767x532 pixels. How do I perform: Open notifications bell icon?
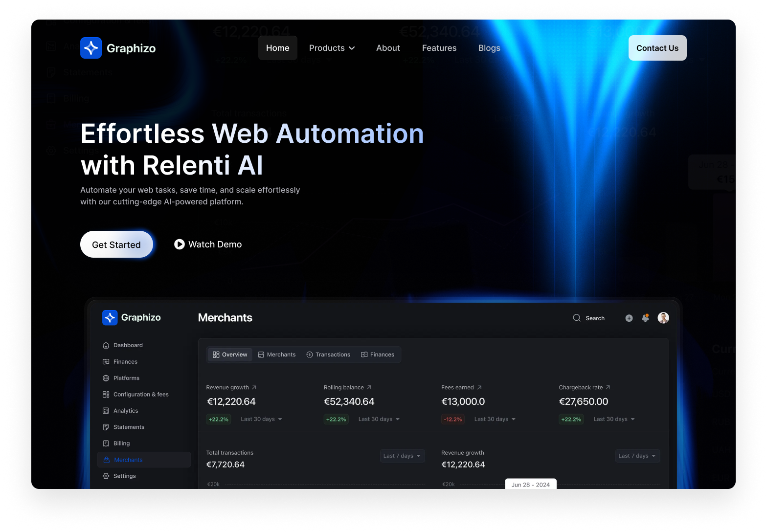click(x=646, y=318)
